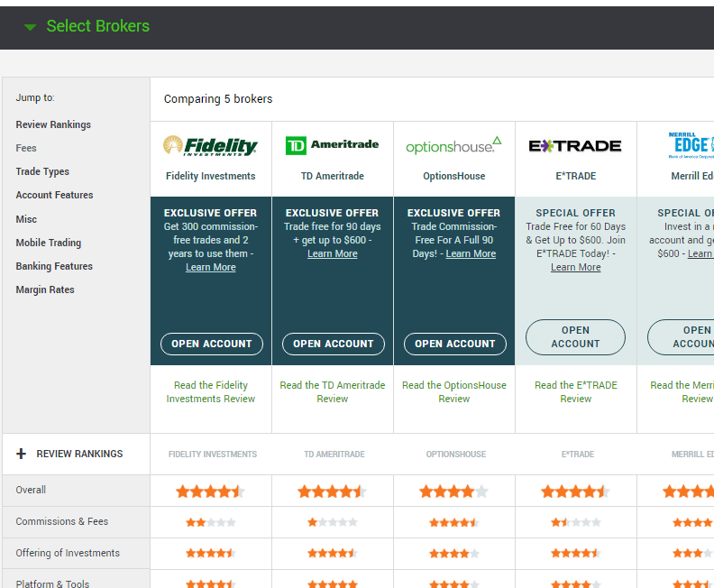Screen dimensions: 714x588
Task: Read the OptionsHouse Review
Action: 454,392
